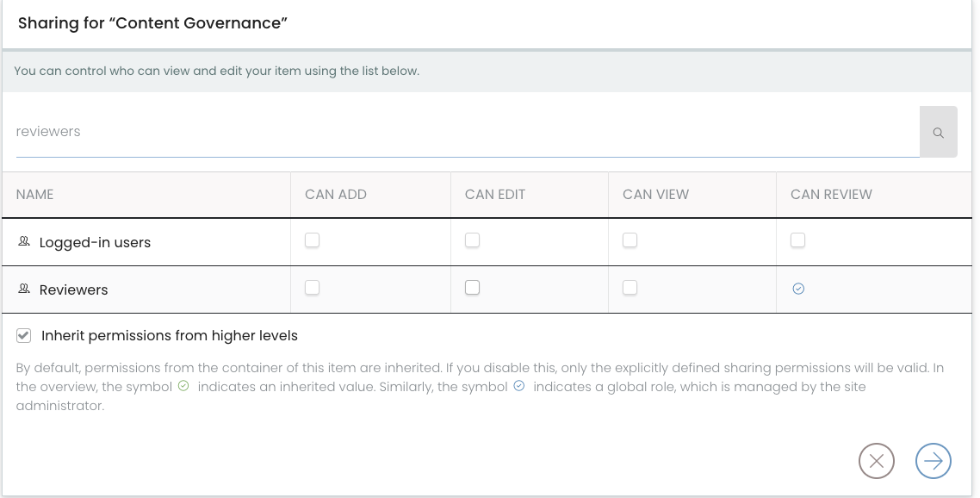The width and height of the screenshot is (980, 498).
Task: Click the blue global role symbol in help text
Action: point(518,386)
